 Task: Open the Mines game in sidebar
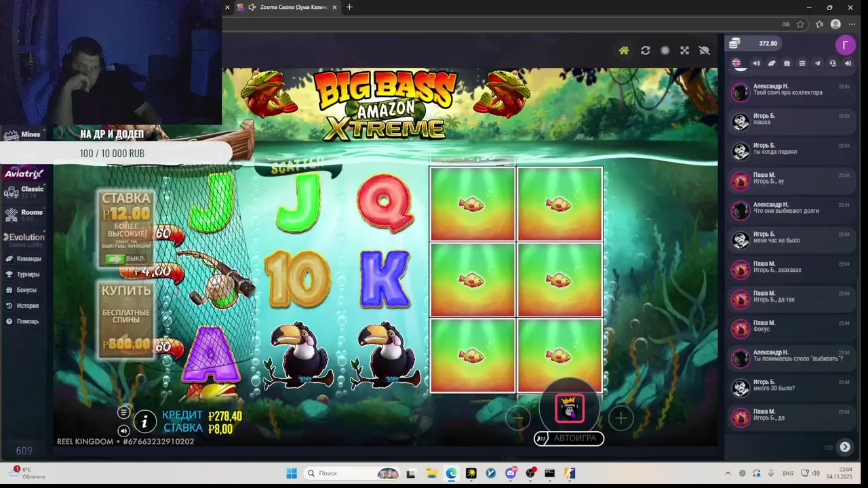tap(23, 135)
